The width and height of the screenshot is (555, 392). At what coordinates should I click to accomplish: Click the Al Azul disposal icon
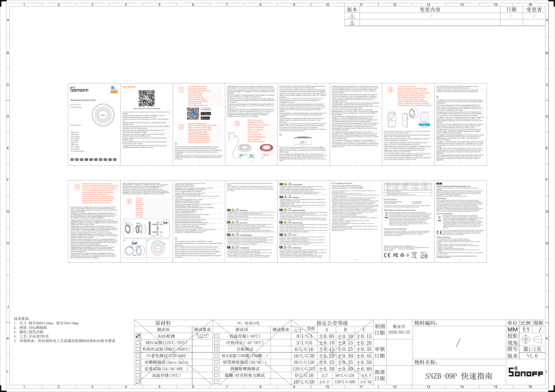point(424,255)
